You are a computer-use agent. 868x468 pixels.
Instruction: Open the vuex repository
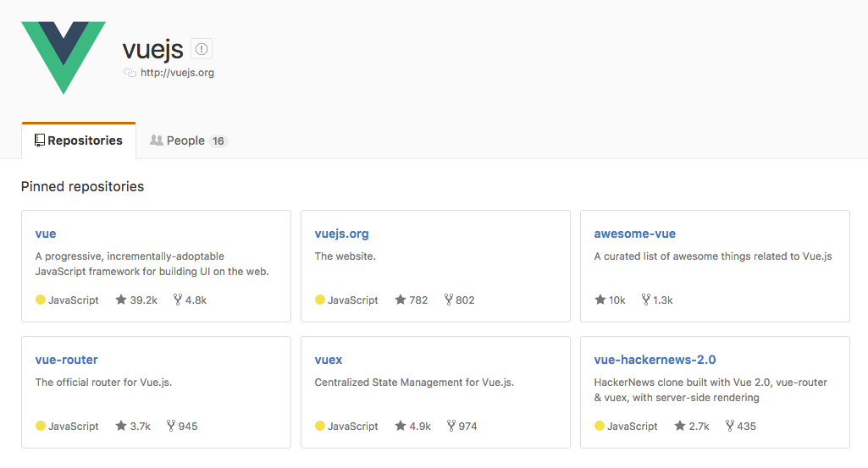point(329,360)
